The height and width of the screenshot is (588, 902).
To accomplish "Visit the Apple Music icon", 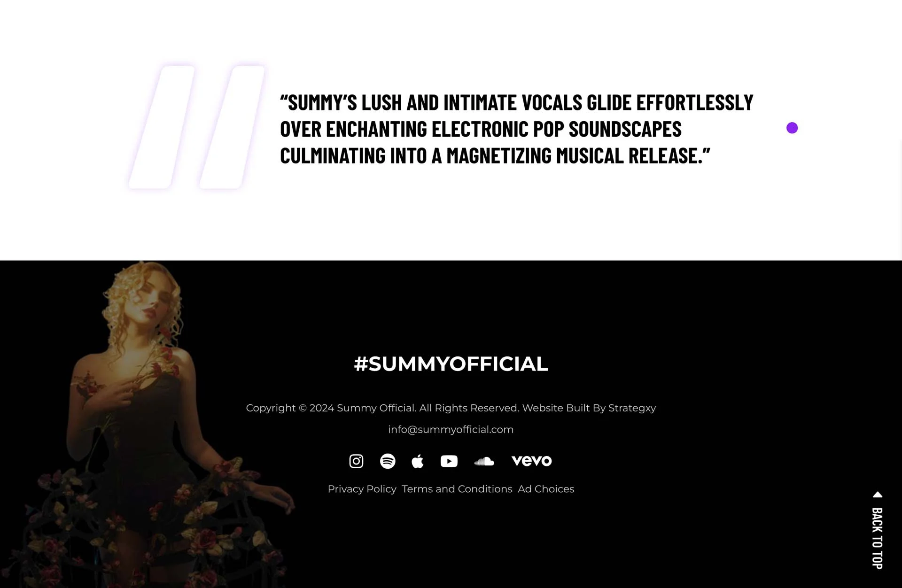I will tap(418, 461).
